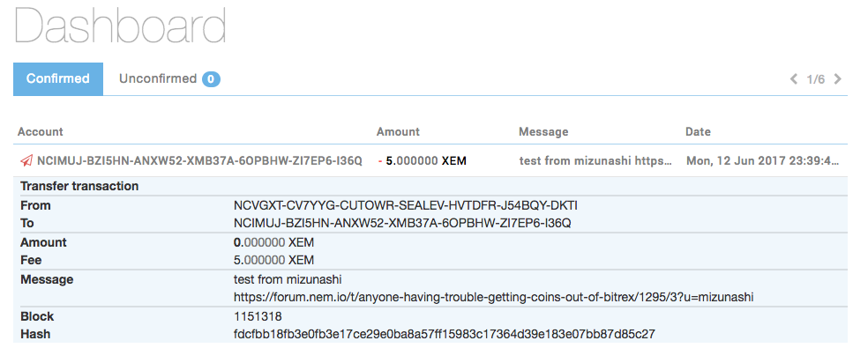Click the Account column header
The image size is (868, 348).
[x=41, y=131]
